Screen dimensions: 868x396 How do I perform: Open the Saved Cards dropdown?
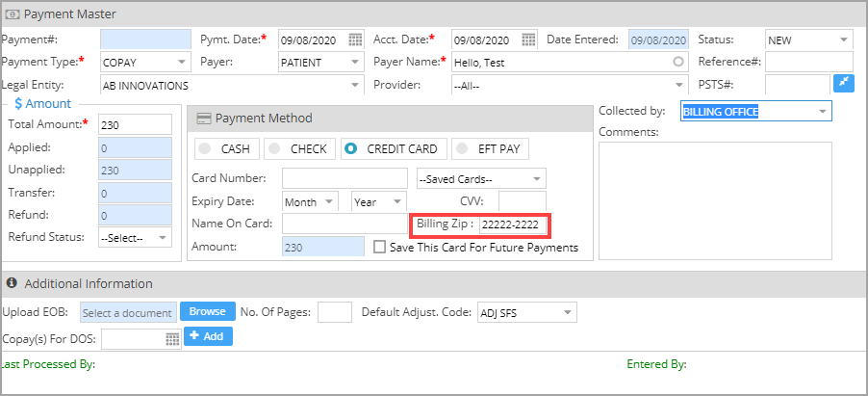click(x=481, y=178)
